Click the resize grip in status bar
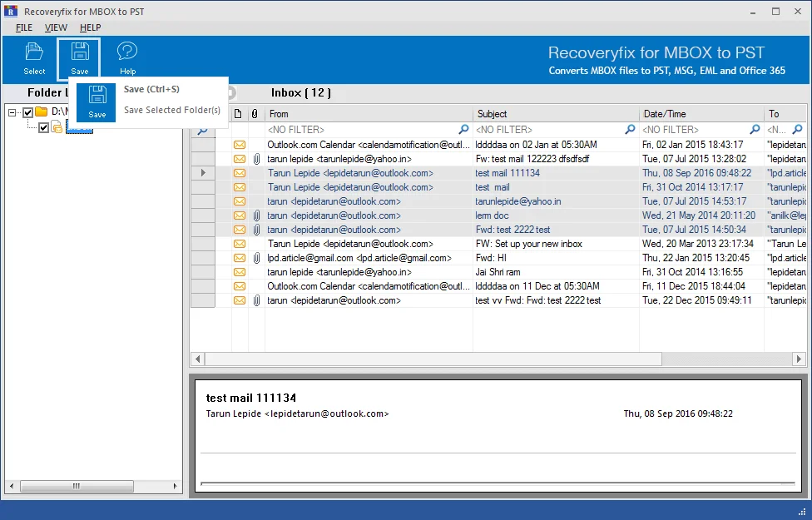 click(x=802, y=512)
